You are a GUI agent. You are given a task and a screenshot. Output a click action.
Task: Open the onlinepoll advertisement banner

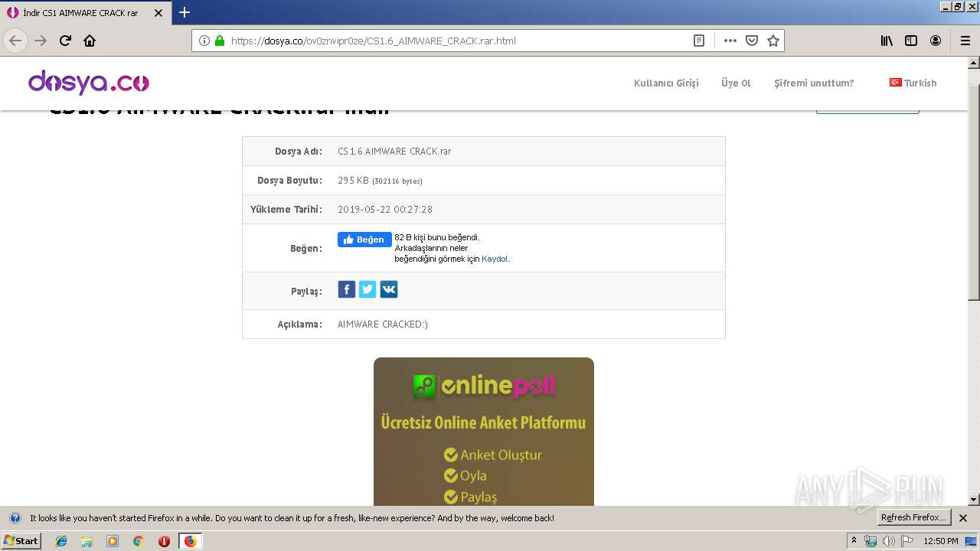click(x=484, y=432)
